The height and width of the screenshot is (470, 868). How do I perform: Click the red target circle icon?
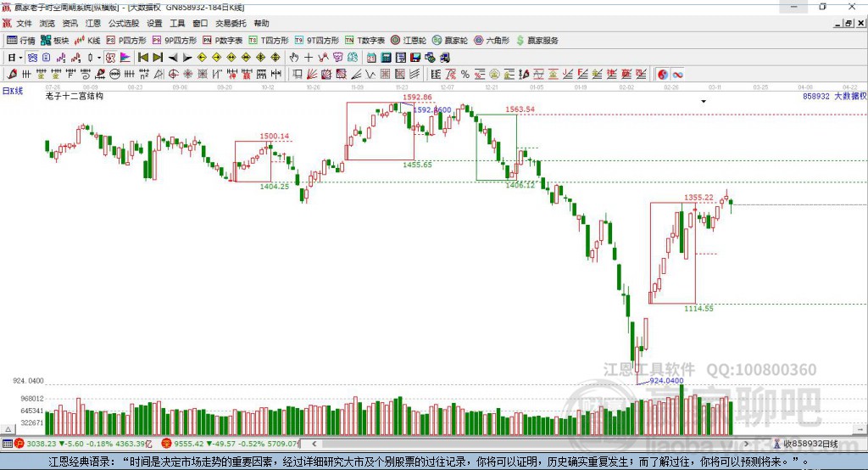(173, 75)
